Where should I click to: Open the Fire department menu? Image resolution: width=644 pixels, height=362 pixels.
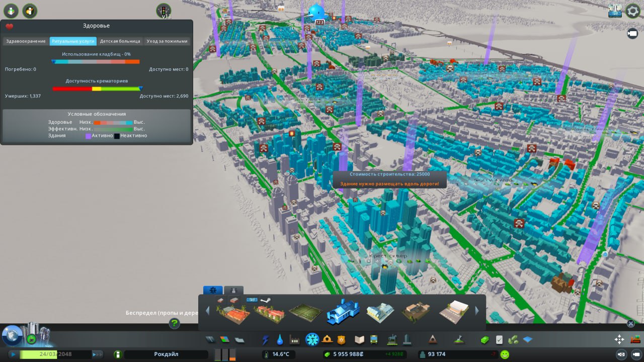(x=327, y=340)
